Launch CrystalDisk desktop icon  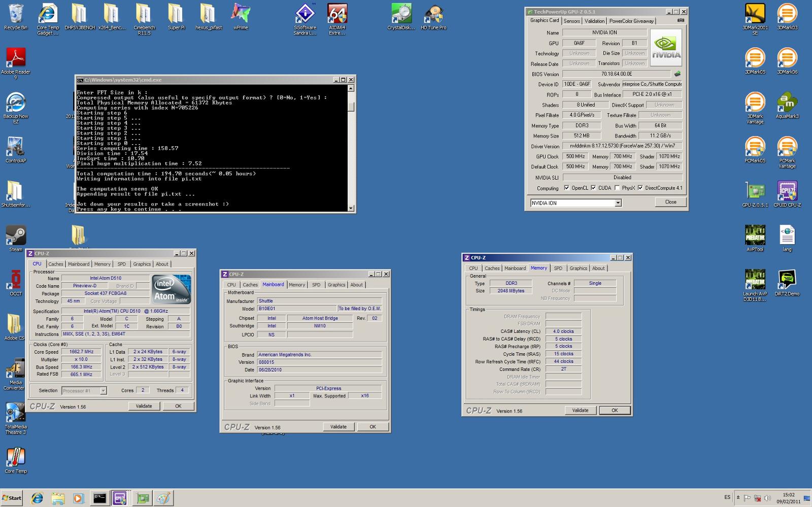click(x=401, y=17)
